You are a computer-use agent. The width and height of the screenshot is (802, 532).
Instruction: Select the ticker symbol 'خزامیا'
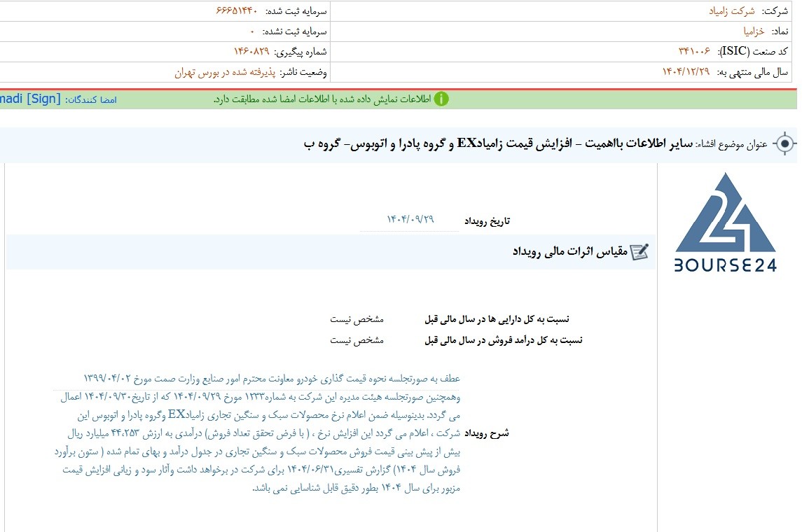click(x=754, y=31)
